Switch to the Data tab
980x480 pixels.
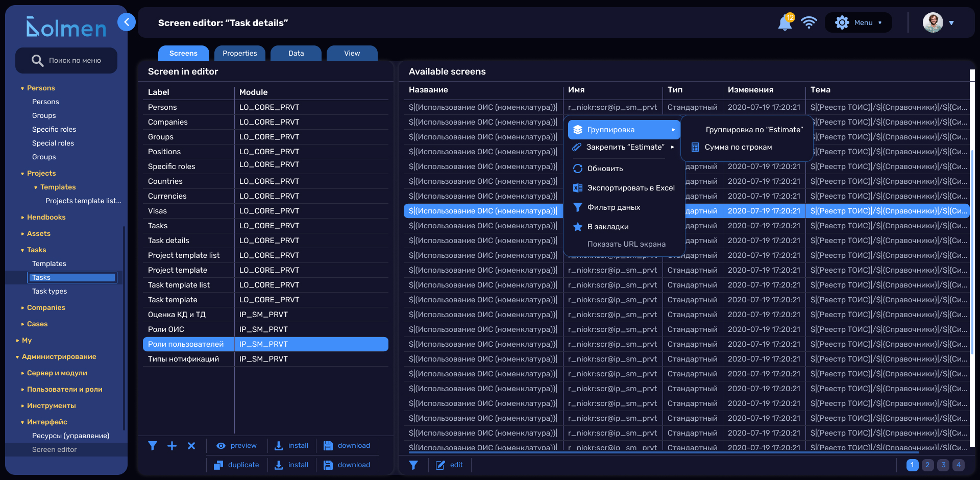click(296, 53)
